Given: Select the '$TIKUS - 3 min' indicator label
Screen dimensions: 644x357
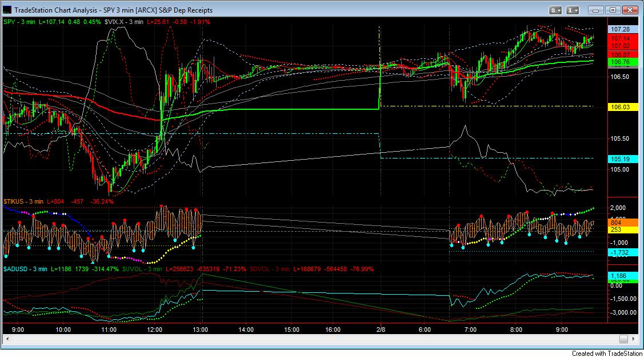Looking at the screenshot, I should [23, 201].
